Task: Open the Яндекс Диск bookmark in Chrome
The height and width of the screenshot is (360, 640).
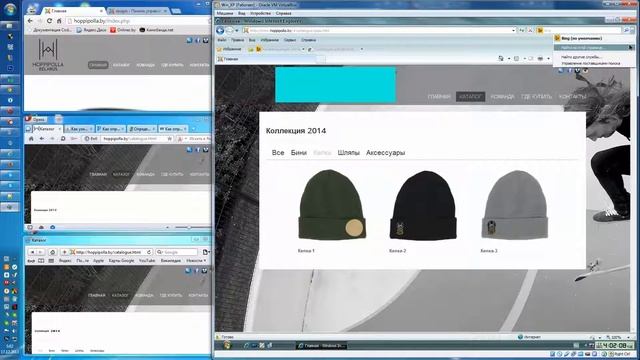Action: pyautogui.click(x=91, y=30)
